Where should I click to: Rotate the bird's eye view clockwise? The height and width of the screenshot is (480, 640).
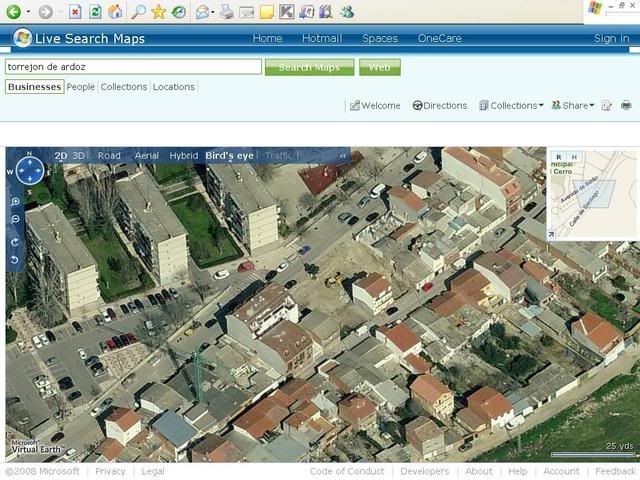tap(15, 241)
